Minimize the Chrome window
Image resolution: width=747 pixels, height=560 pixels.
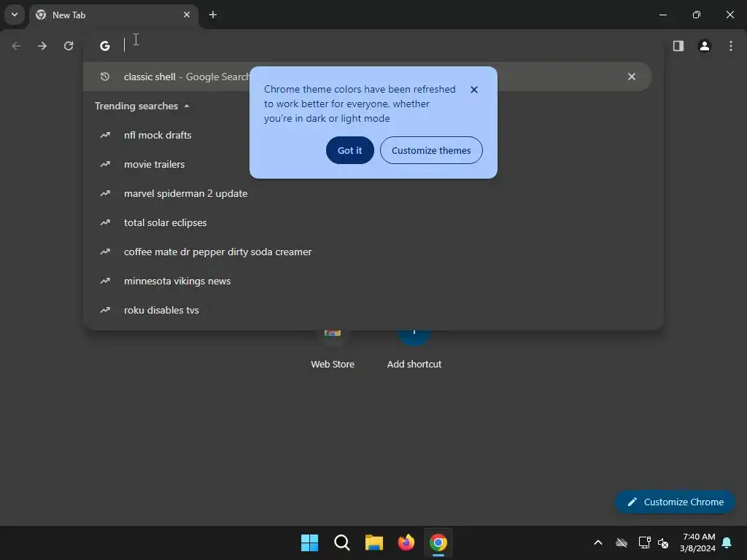[662, 15]
